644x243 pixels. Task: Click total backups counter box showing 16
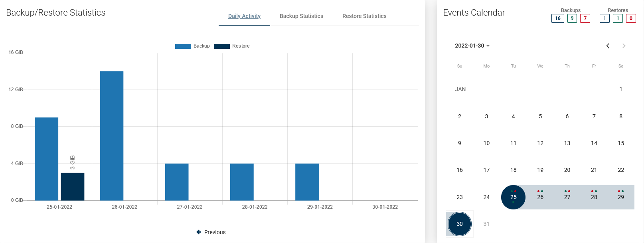(x=557, y=18)
